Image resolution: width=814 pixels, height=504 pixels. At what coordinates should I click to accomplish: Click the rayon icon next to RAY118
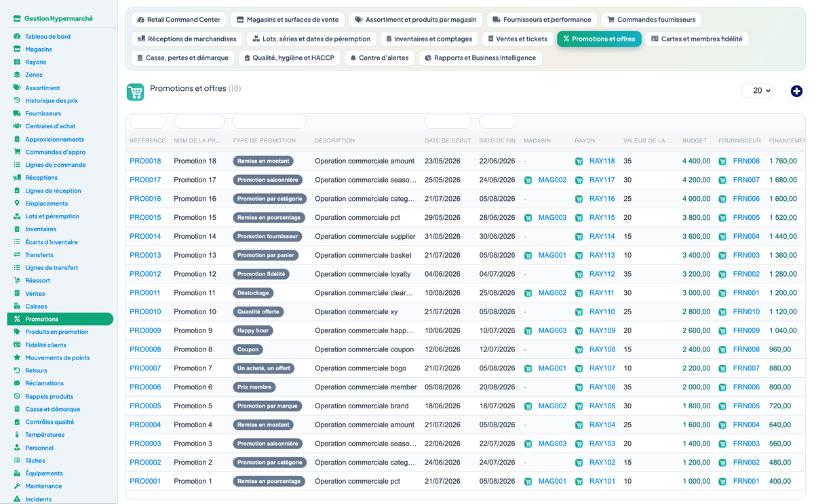pyautogui.click(x=579, y=161)
